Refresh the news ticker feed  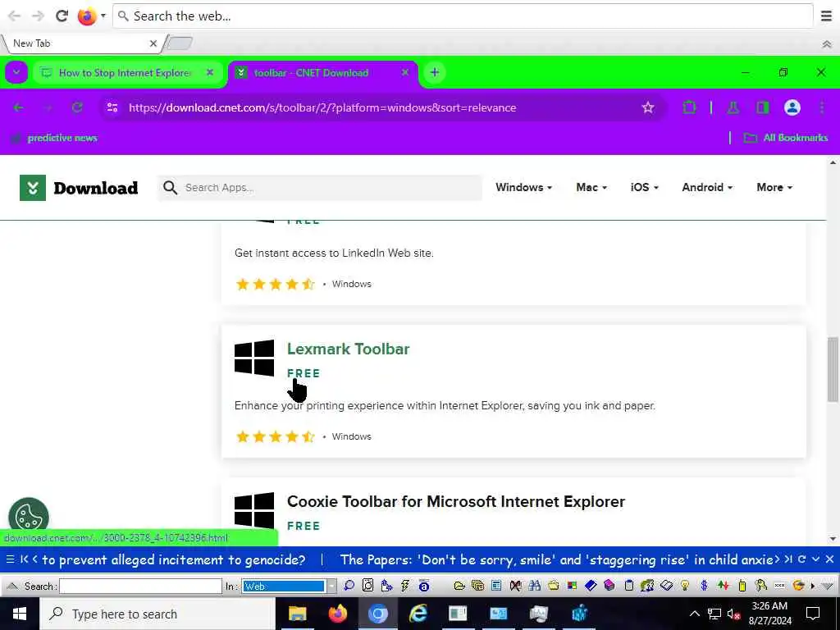(801, 559)
